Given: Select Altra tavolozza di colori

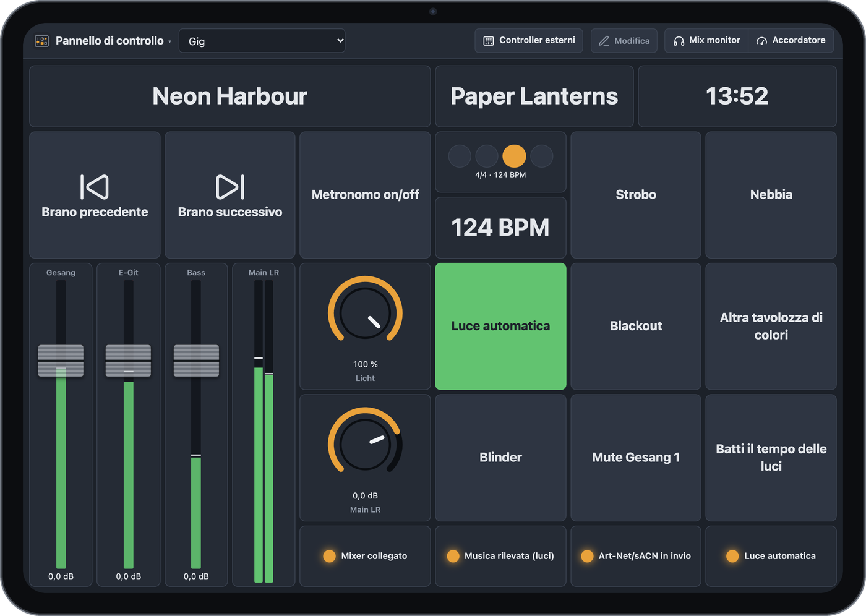Looking at the screenshot, I should pyautogui.click(x=771, y=327).
